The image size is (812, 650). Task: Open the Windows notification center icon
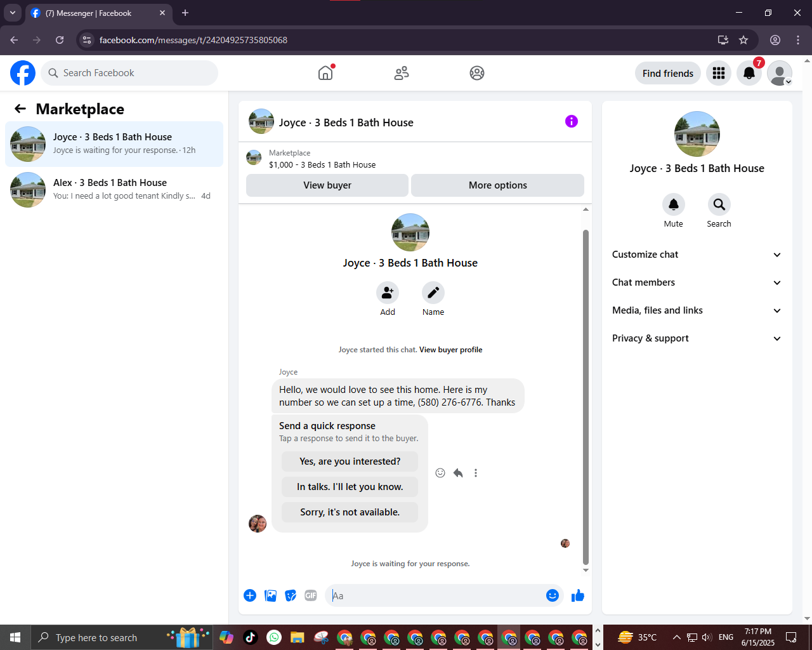click(791, 637)
